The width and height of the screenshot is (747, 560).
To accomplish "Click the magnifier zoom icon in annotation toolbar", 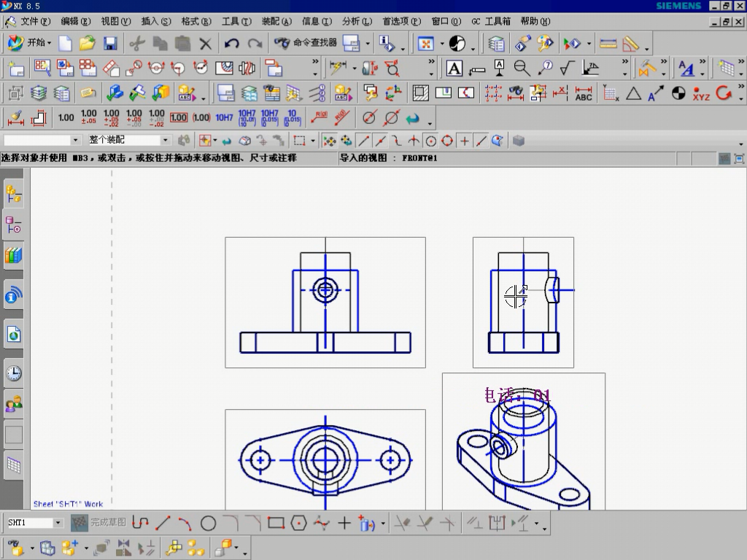I will (522, 69).
